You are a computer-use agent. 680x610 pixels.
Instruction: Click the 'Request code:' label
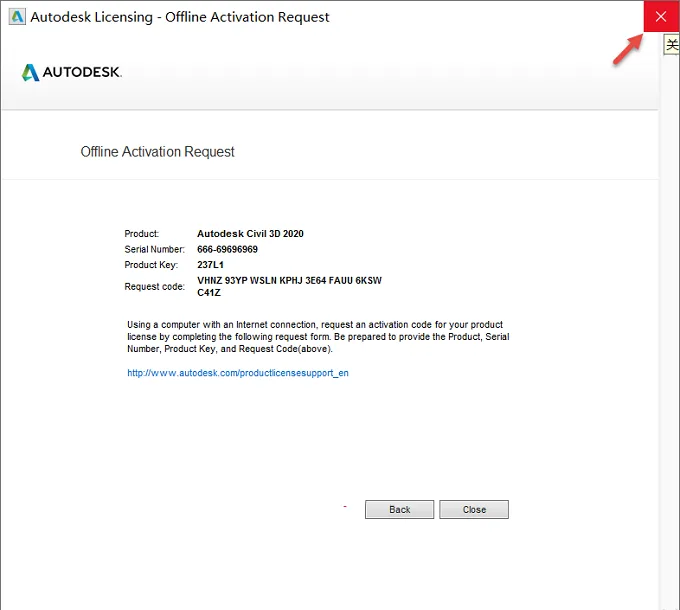pos(154,287)
